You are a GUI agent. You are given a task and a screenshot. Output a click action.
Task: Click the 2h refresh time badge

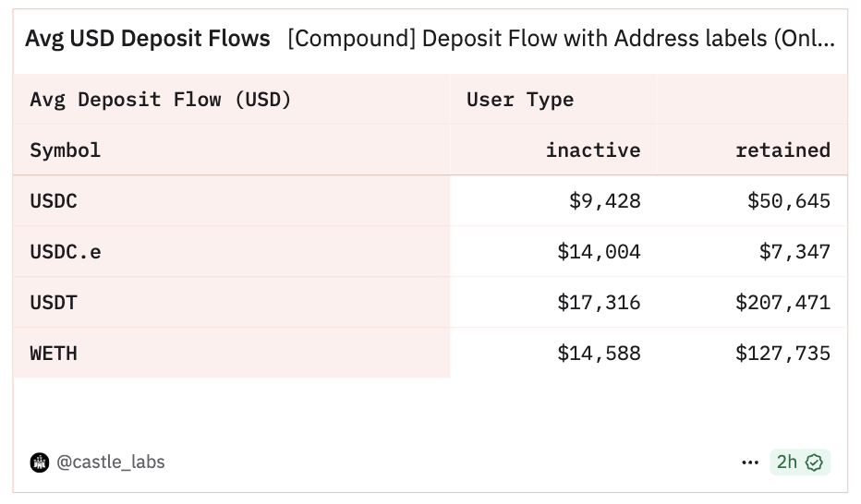(x=799, y=462)
